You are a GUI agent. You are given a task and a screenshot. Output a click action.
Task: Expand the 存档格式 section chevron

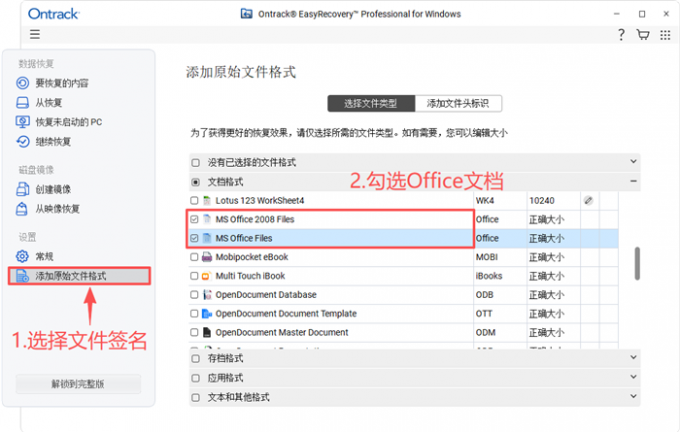point(633,357)
